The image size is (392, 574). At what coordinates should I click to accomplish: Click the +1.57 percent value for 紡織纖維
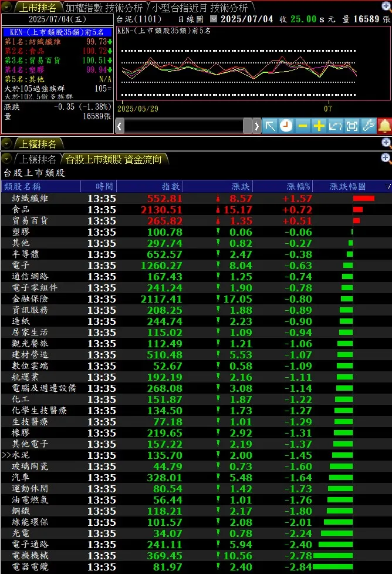(x=297, y=199)
